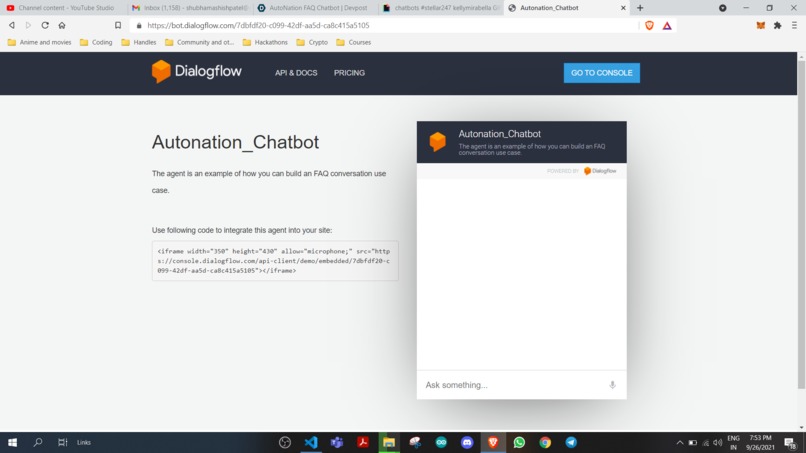Close the Autonation_Chatbot tab
806x453 pixels.
(623, 8)
